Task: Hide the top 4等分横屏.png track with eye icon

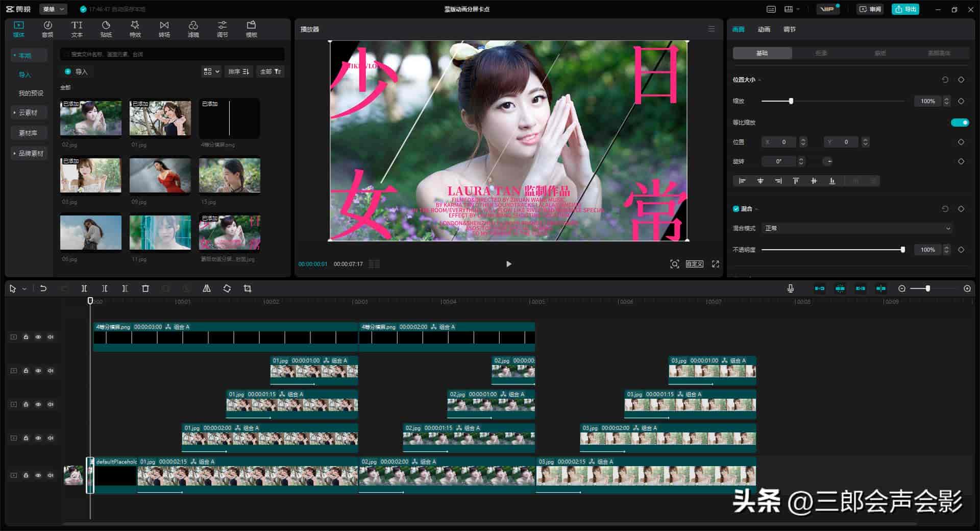Action: tap(38, 337)
